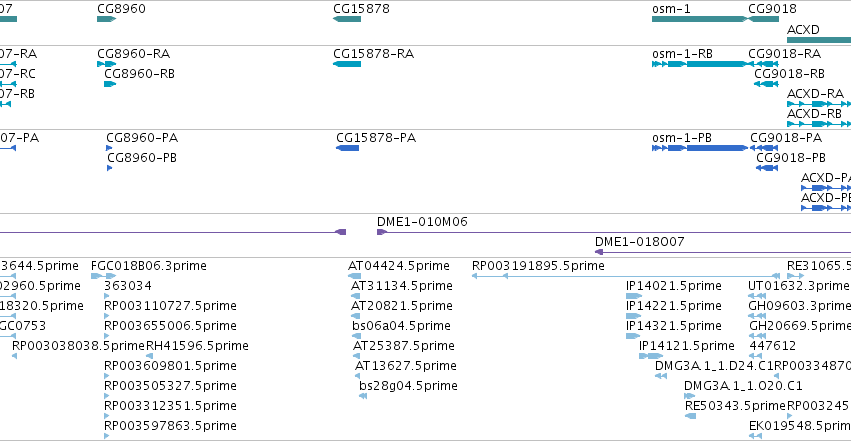
Task: Click the CG8960-RB transcript label
Action: point(139,74)
